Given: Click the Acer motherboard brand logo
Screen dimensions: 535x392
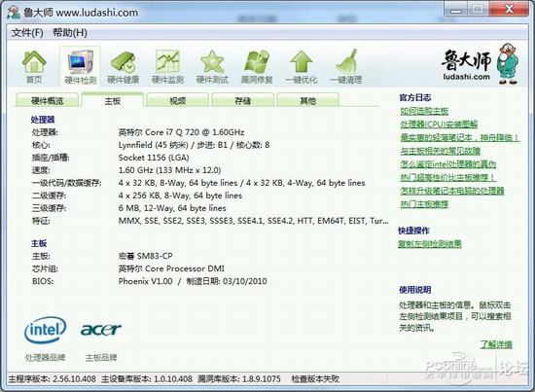Looking at the screenshot, I should coord(101,329).
